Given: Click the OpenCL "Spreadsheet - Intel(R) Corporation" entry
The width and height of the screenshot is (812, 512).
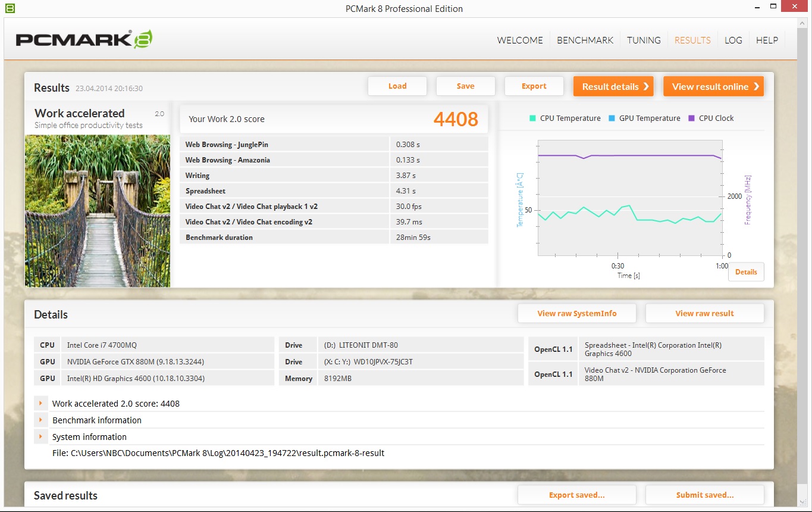Looking at the screenshot, I should [653, 349].
